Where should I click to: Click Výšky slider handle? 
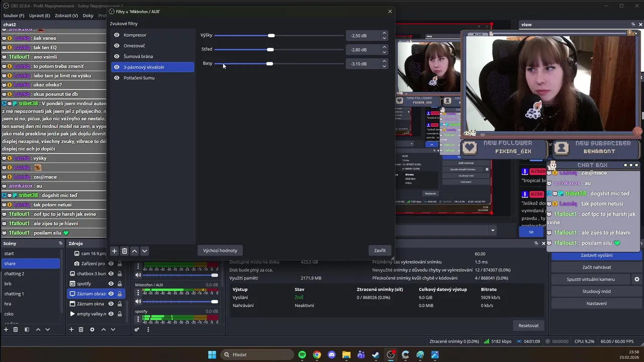click(271, 36)
